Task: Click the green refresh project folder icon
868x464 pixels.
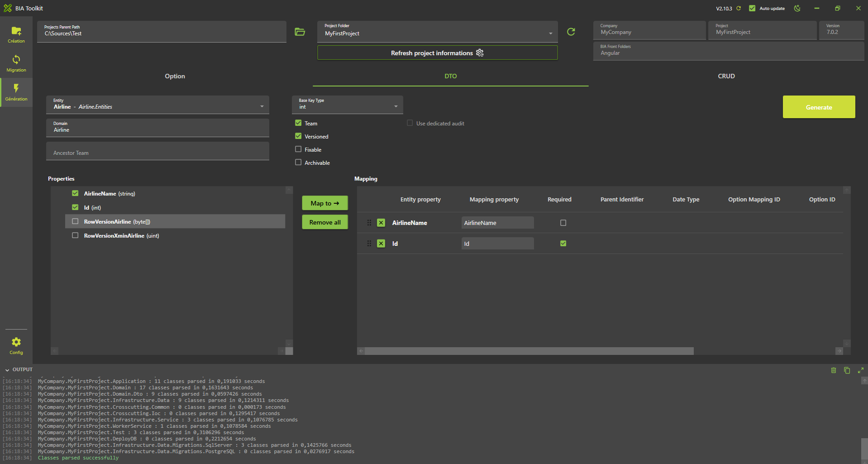Action: pos(571,32)
